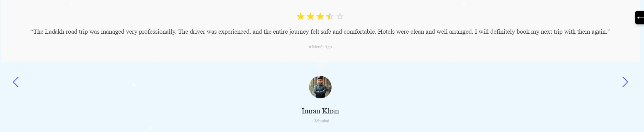Viewport: 644px width, 132px height.
Task: Click the Mumbai location label
Action: click(320, 121)
